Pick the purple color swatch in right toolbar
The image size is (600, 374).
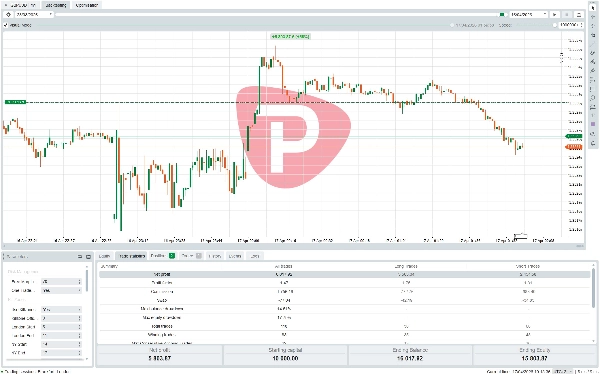point(593,124)
